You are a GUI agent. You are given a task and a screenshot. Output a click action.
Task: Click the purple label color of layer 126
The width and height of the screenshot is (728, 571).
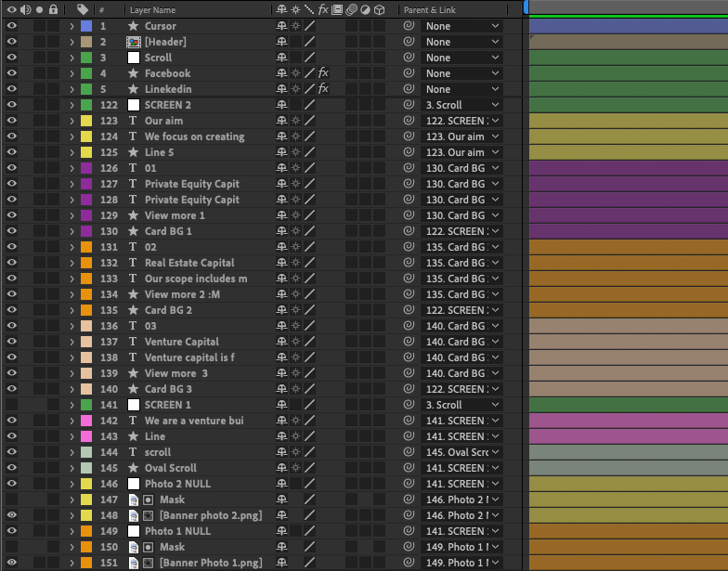86,168
